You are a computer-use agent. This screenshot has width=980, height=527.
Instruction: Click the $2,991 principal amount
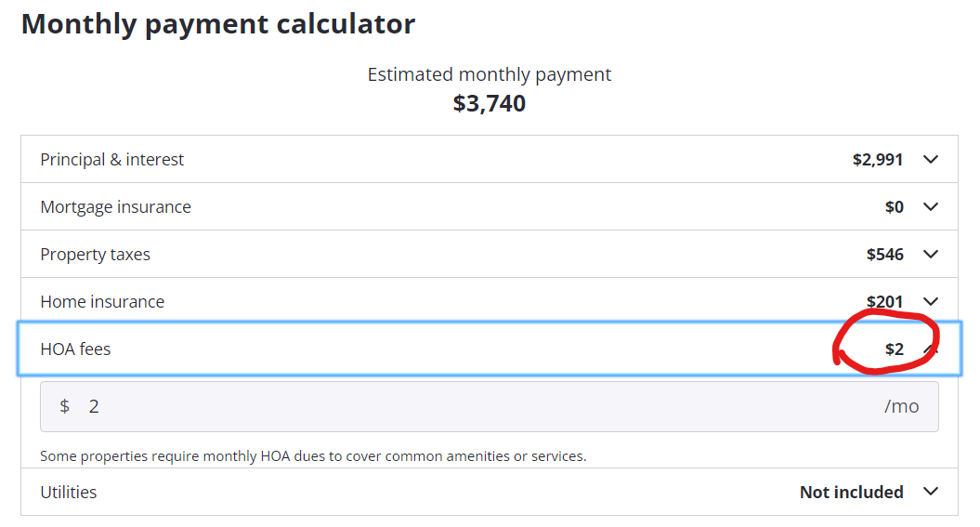coord(878,160)
